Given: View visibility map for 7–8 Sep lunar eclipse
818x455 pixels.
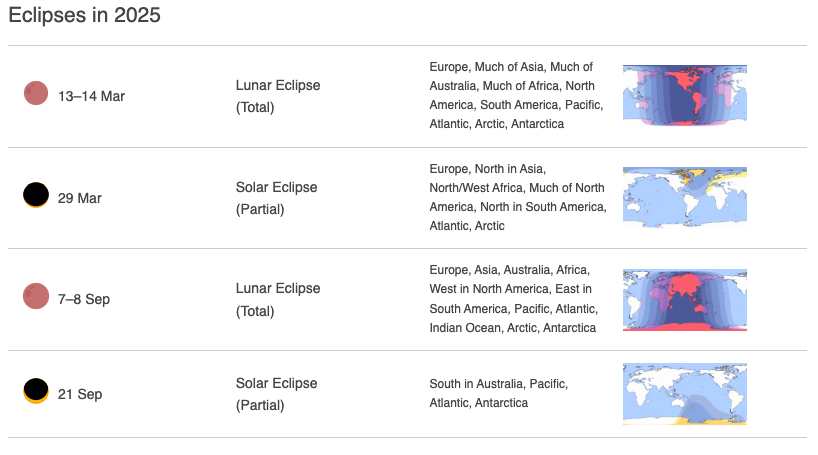Looking at the screenshot, I should coord(684,300).
